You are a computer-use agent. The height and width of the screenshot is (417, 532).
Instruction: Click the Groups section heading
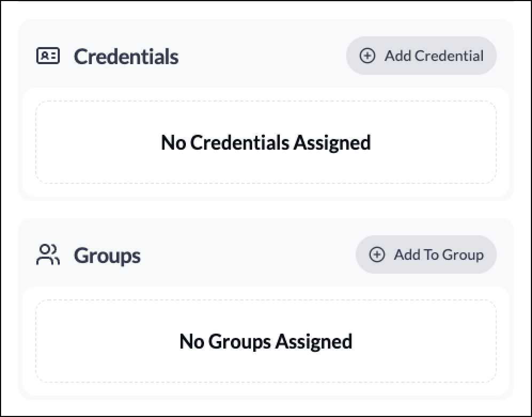click(x=107, y=256)
